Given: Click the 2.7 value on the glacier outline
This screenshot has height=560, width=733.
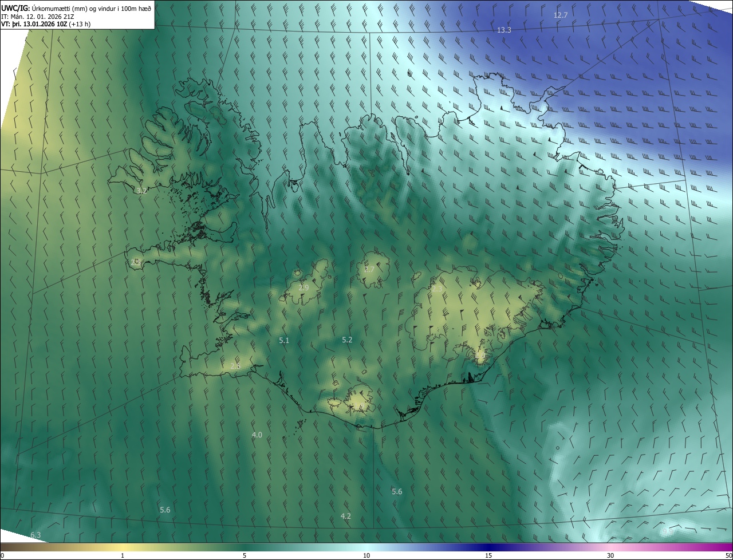Looking at the screenshot, I should click(369, 269).
